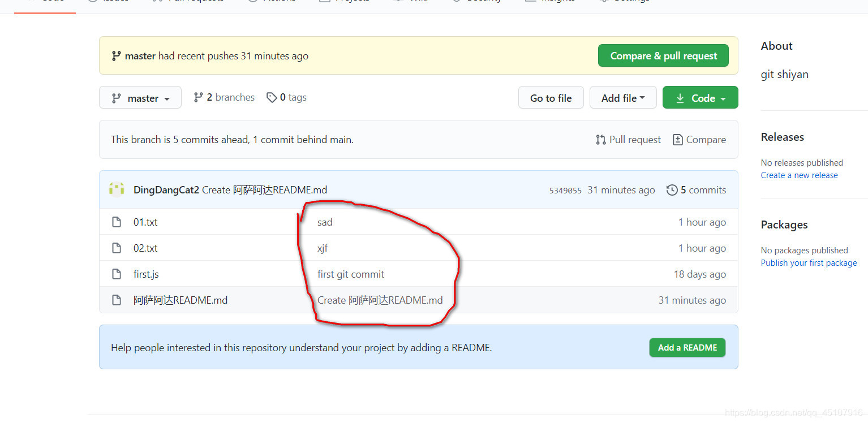Screen dimensions: 868x423
Task: Open commit hash 5349055
Action: click(565, 191)
